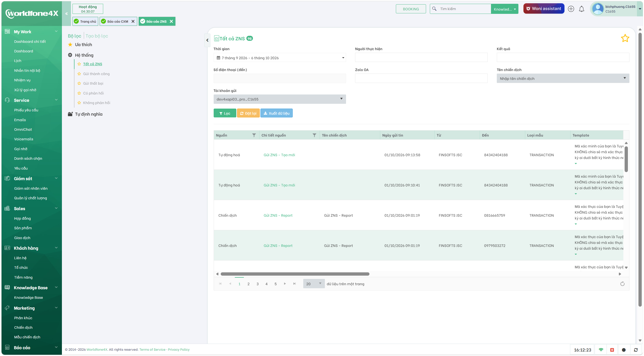Toggle star on Gửi thành công filter

point(79,74)
